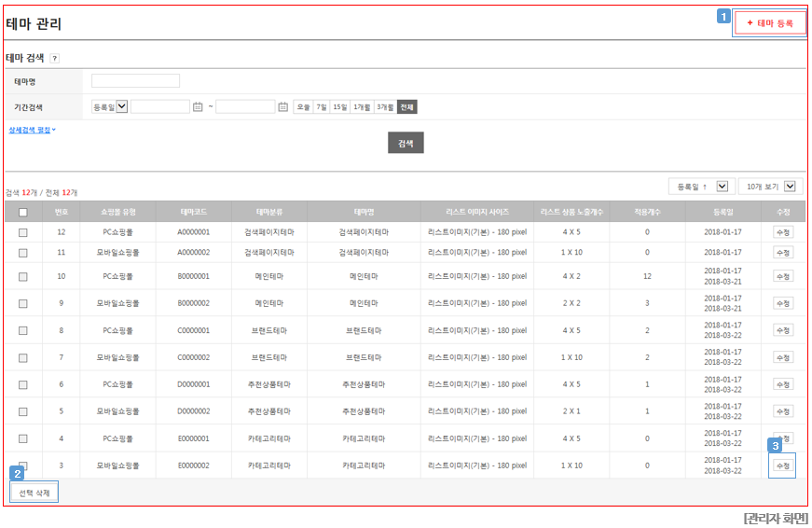Click the 쇼핑몰 유형 column header
The width and height of the screenshot is (812, 528).
click(x=118, y=212)
